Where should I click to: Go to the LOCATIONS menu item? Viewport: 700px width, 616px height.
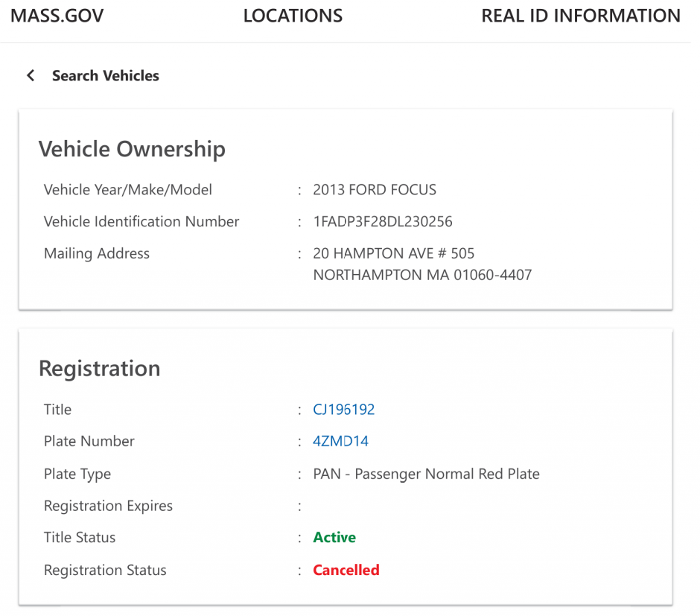(x=293, y=16)
